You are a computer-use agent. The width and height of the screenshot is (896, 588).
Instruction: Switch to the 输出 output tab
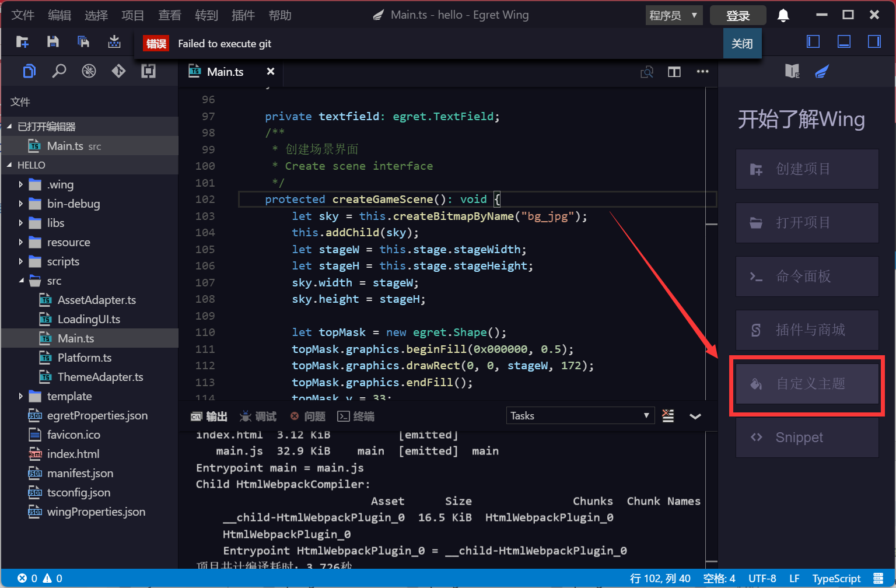pyautogui.click(x=209, y=416)
